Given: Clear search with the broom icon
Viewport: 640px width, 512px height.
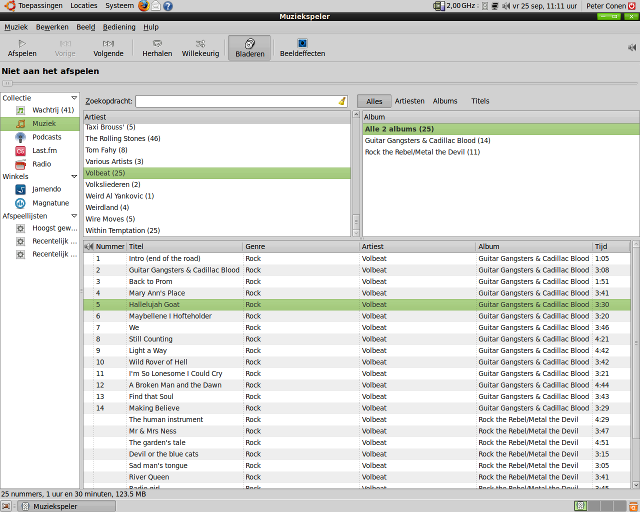Looking at the screenshot, I should 342,101.
